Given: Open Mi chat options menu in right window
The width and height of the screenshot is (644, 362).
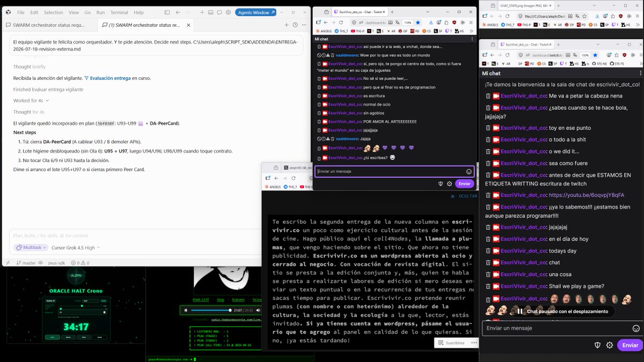Looking at the screenshot, I should [640, 73].
